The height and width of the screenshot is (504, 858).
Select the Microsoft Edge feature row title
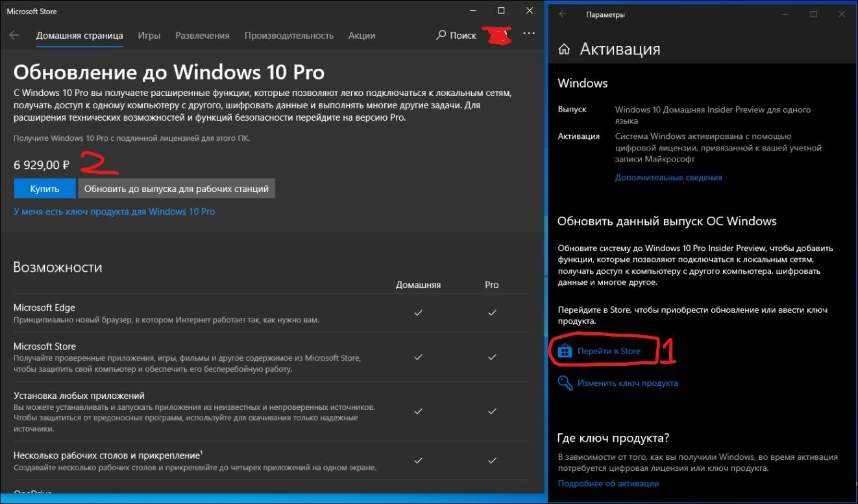[x=45, y=307]
